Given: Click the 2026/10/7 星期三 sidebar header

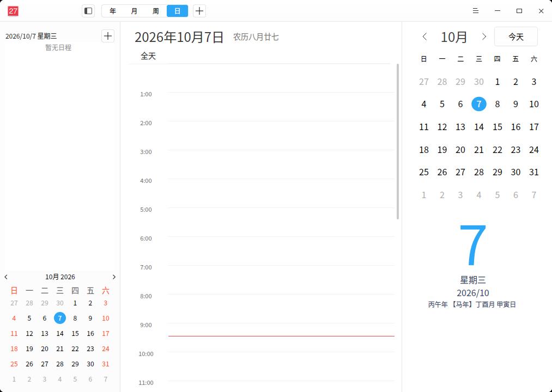Looking at the screenshot, I should pyautogui.click(x=31, y=36).
